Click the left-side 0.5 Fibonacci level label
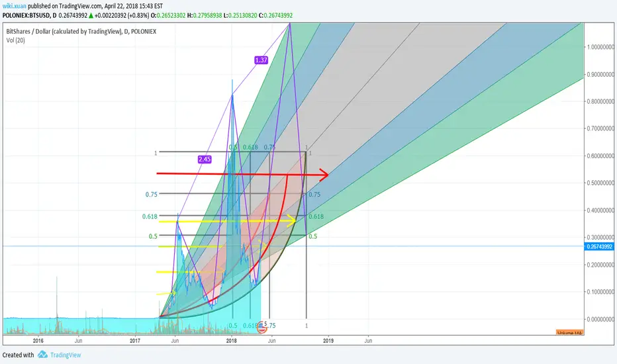Screen dimensions: 617x364 tap(153, 236)
